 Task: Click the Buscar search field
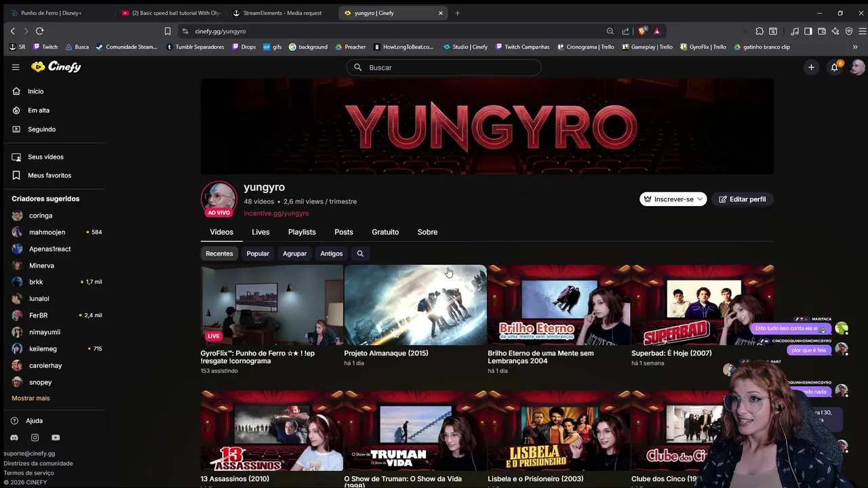tap(444, 67)
